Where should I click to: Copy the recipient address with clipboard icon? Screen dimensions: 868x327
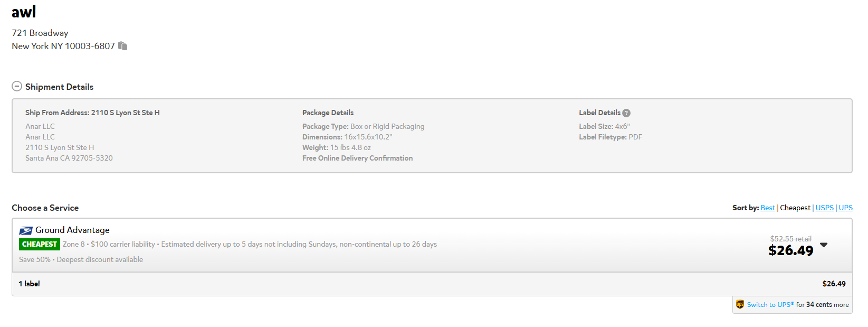pyautogui.click(x=122, y=46)
